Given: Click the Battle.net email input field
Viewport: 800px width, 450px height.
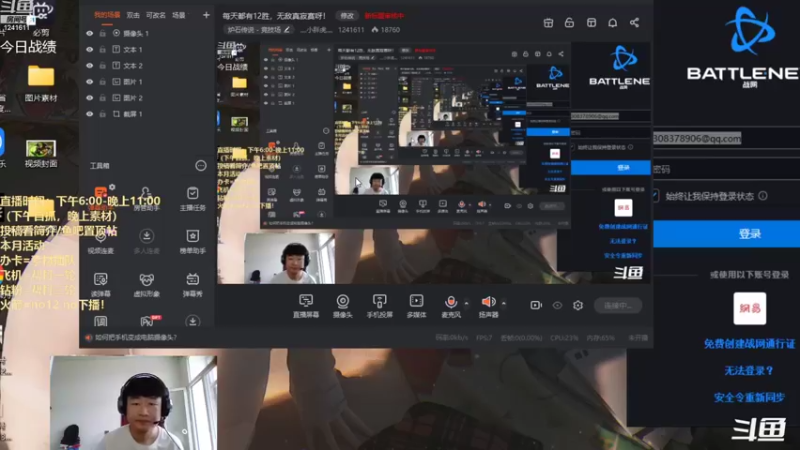Looking at the screenshot, I should (x=727, y=138).
